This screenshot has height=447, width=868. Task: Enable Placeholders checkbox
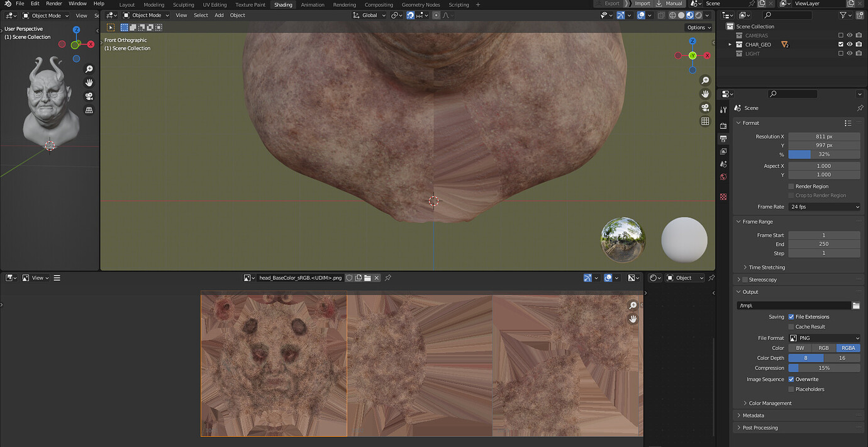coord(791,389)
